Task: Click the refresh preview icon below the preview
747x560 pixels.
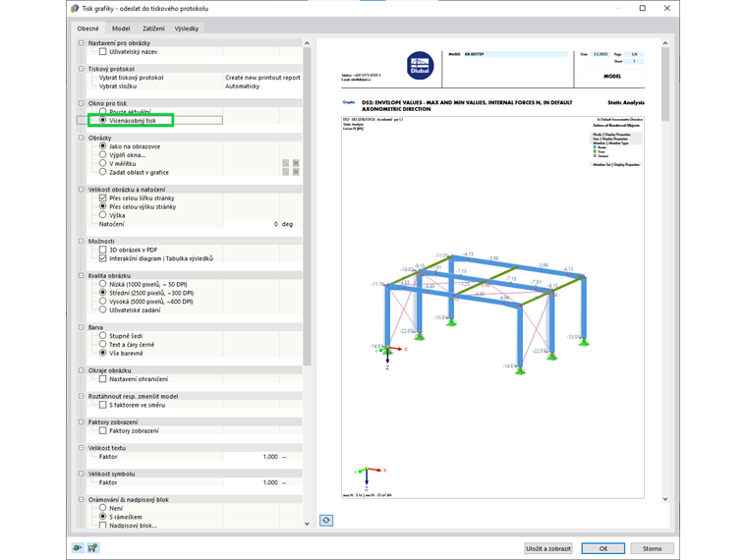Action: click(326, 520)
